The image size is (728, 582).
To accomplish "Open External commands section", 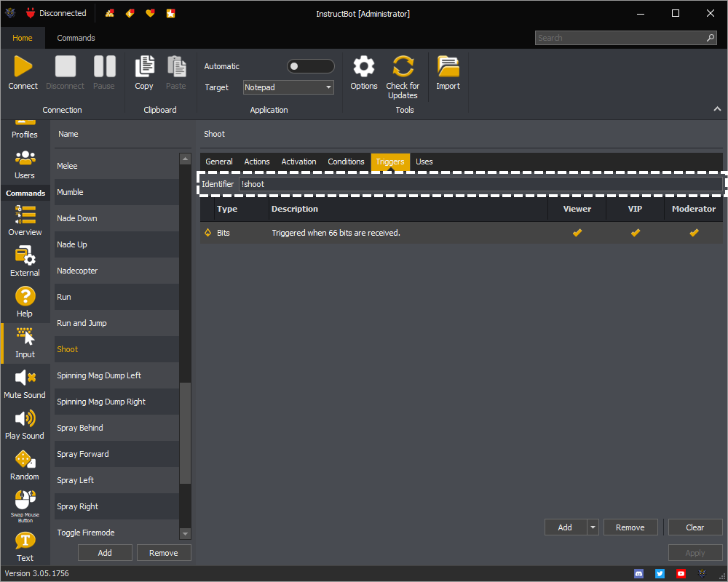I will coord(25,262).
